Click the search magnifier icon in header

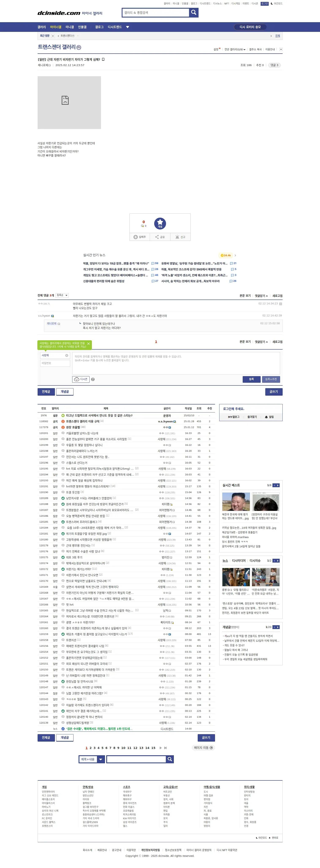point(193,12)
